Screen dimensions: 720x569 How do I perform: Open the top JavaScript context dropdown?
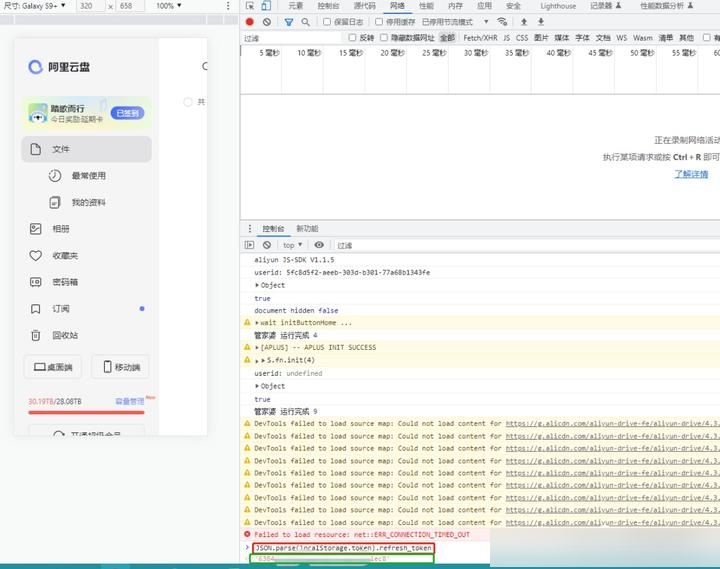pyautogui.click(x=292, y=245)
